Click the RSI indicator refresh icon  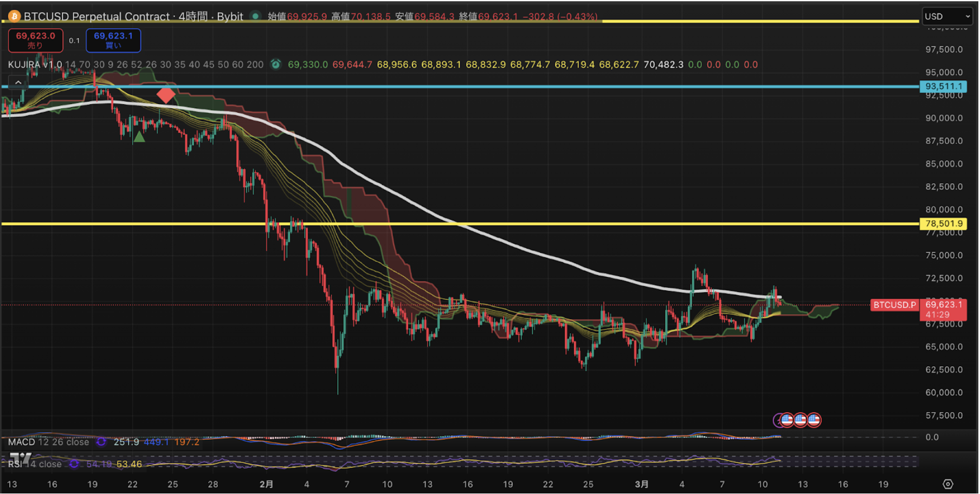point(74,464)
